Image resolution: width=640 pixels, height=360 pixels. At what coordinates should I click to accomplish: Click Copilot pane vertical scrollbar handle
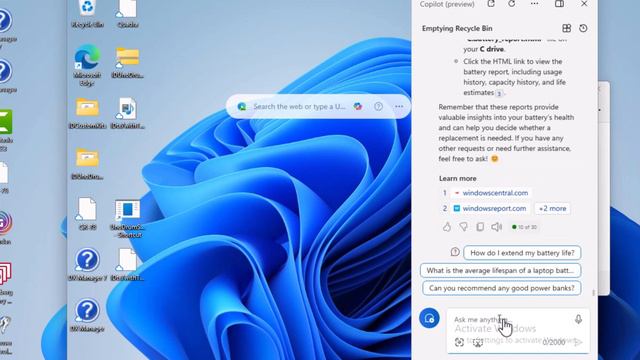pos(593,293)
